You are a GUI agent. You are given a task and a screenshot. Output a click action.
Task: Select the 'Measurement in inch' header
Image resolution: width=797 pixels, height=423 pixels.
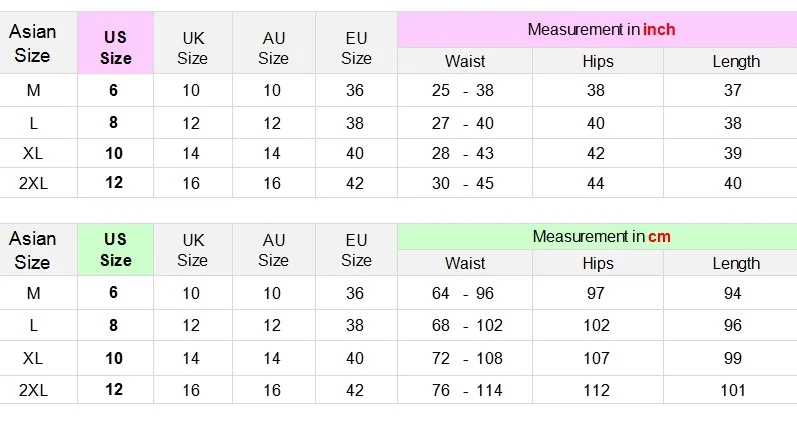click(601, 29)
